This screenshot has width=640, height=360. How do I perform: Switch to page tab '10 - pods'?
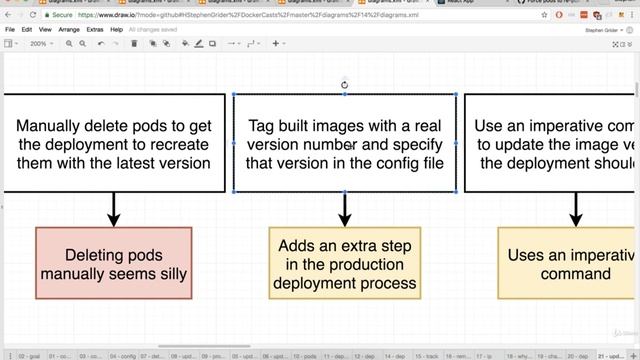coord(305,356)
